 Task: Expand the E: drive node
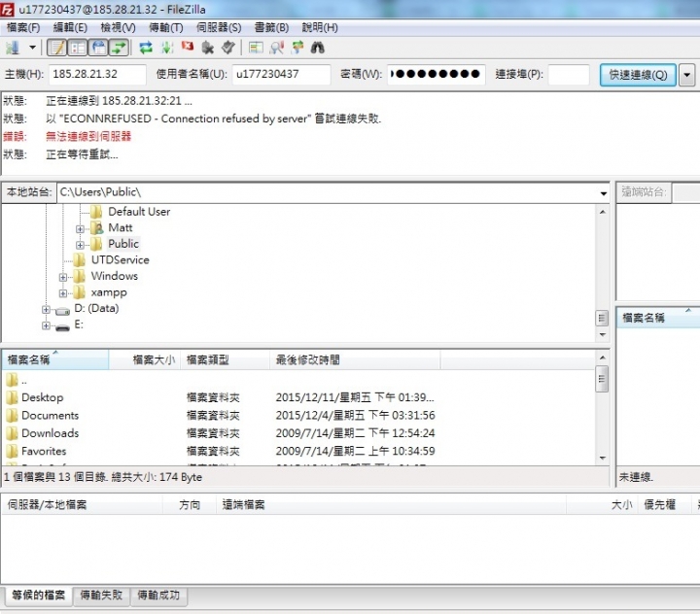(x=46, y=325)
